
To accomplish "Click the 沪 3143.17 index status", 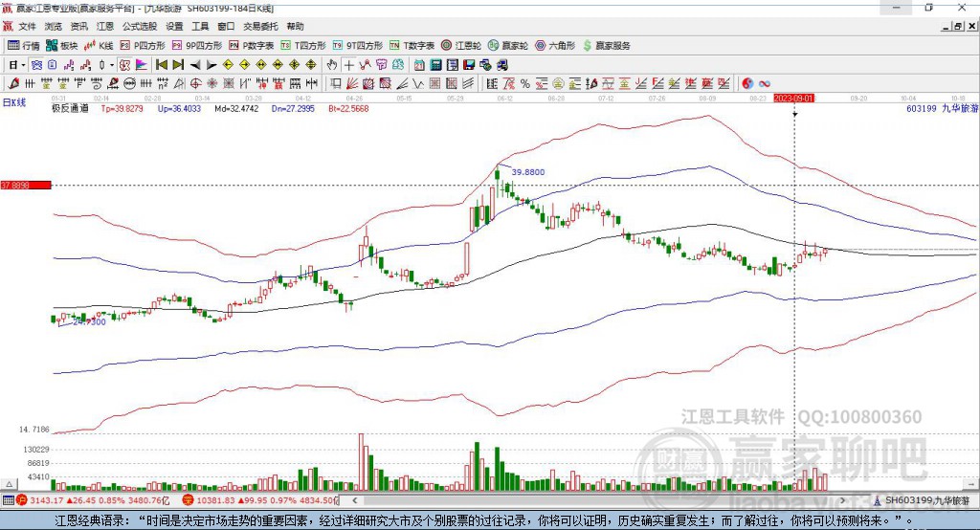I will click(93, 500).
